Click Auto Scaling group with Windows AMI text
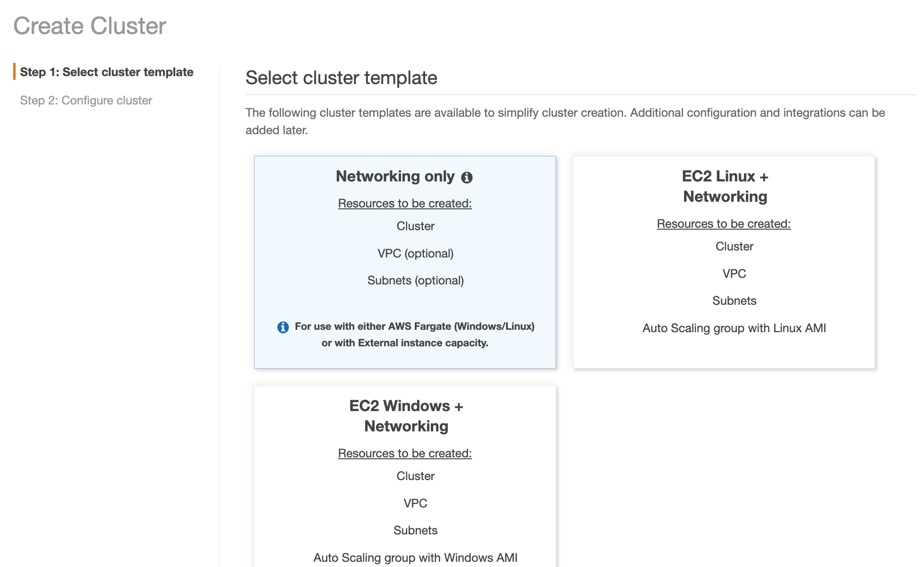The image size is (924, 567). coord(415,558)
